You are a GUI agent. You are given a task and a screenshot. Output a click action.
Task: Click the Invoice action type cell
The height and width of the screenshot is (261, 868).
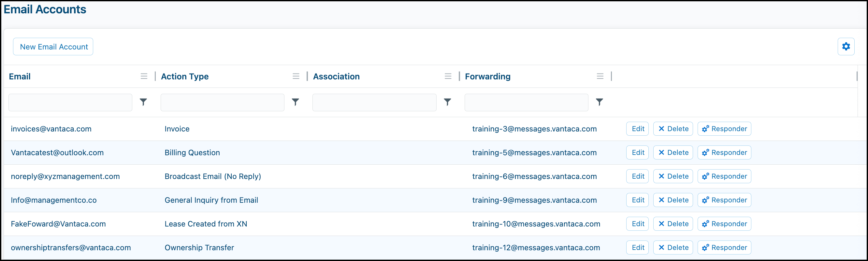177,129
